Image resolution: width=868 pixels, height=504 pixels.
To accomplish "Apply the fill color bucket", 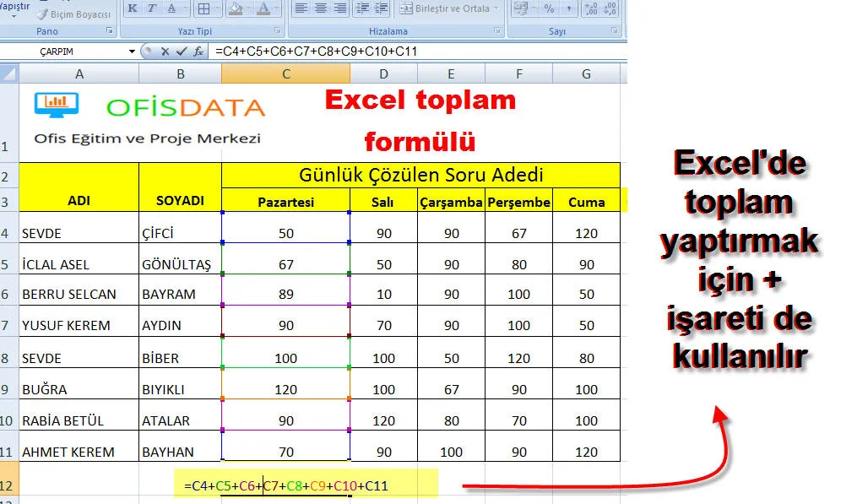I will (236, 9).
